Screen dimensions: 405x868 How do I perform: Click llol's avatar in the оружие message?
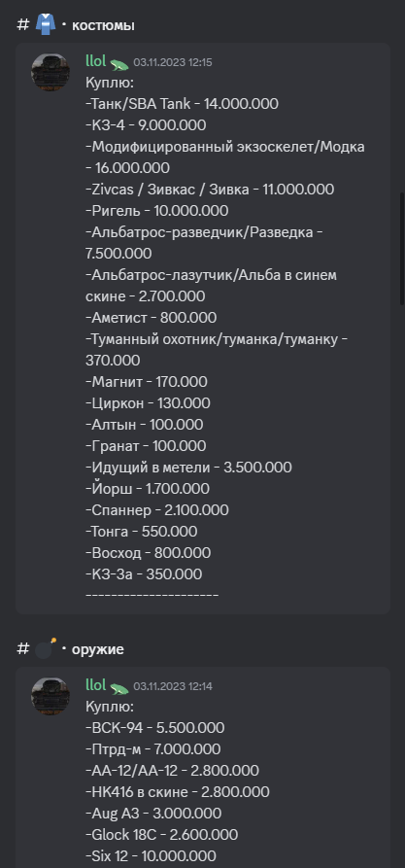pyautogui.click(x=51, y=696)
